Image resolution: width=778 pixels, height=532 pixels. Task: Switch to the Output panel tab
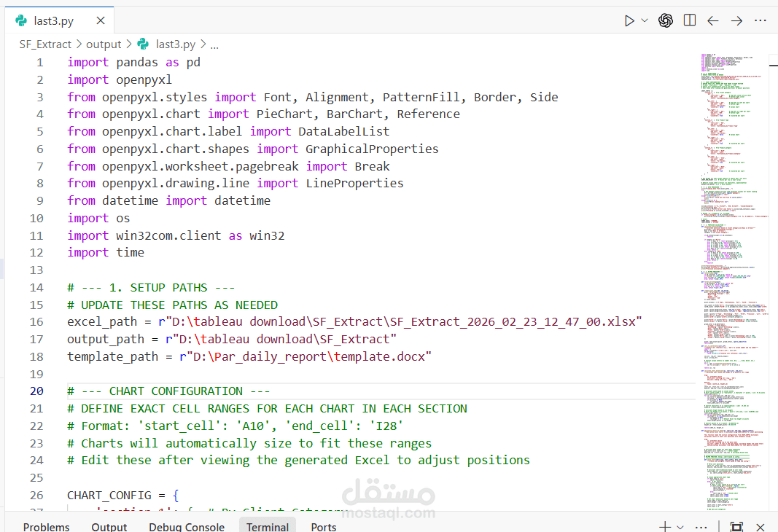[109, 527]
